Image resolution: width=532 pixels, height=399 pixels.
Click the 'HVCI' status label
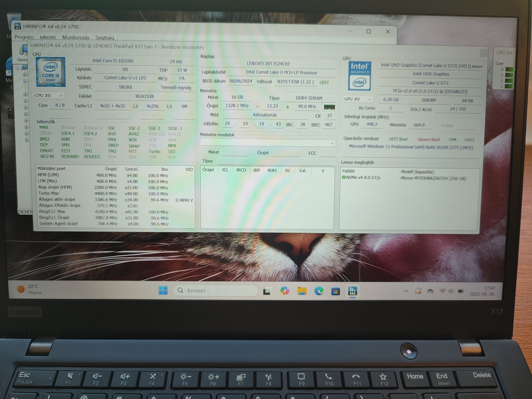pos(469,140)
